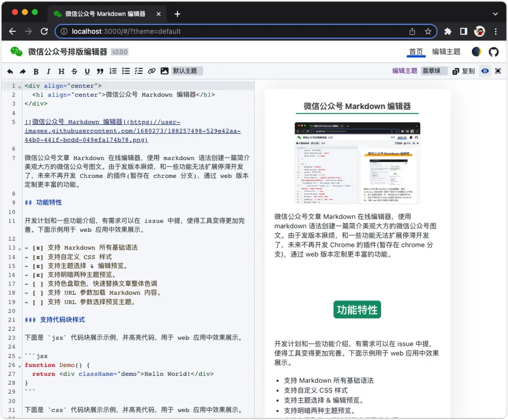The height and width of the screenshot is (420, 508).
Task: Go back in browser history
Action: [x=12, y=31]
